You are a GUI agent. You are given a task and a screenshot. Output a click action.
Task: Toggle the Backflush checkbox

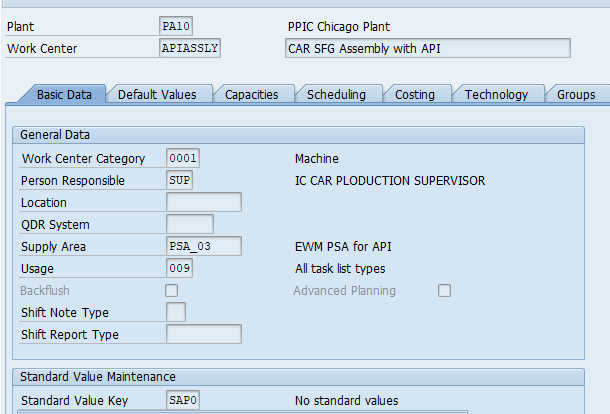pos(172,290)
